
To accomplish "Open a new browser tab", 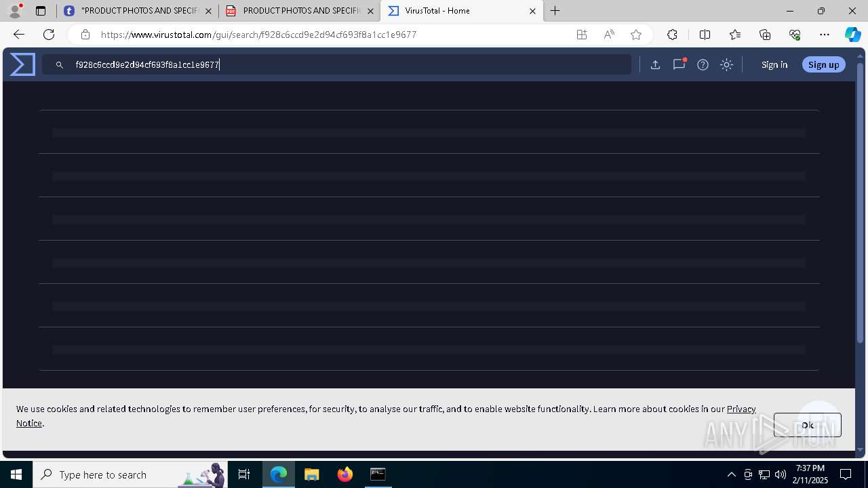I will [x=555, y=11].
